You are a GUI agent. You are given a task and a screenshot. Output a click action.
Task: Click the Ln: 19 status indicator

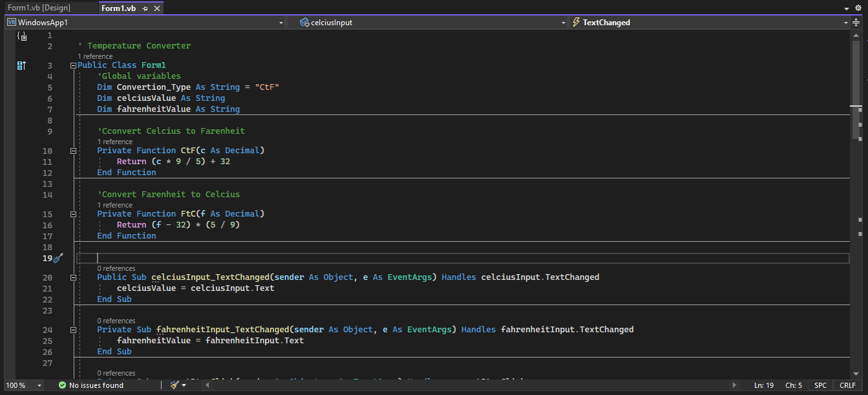pyautogui.click(x=763, y=385)
